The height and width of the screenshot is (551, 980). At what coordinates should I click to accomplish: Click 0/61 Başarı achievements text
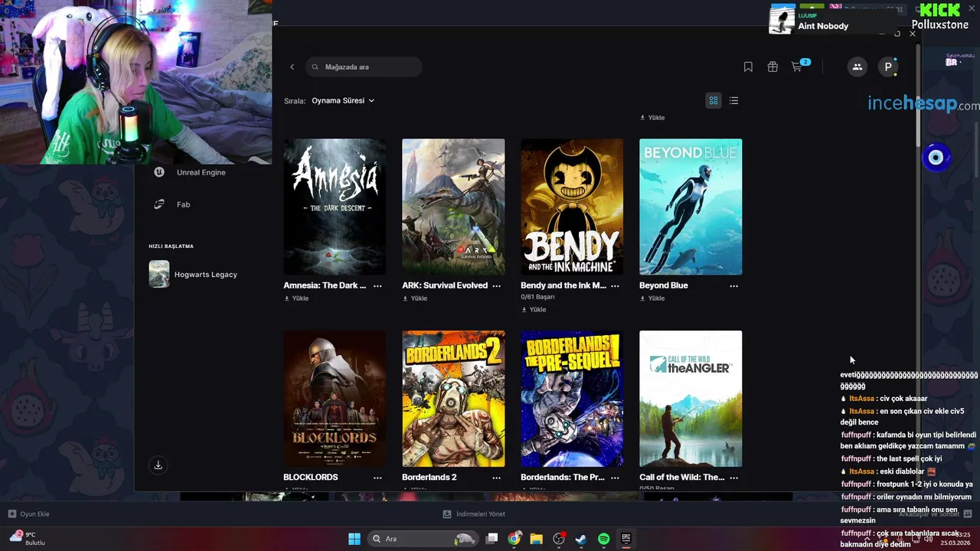[537, 297]
